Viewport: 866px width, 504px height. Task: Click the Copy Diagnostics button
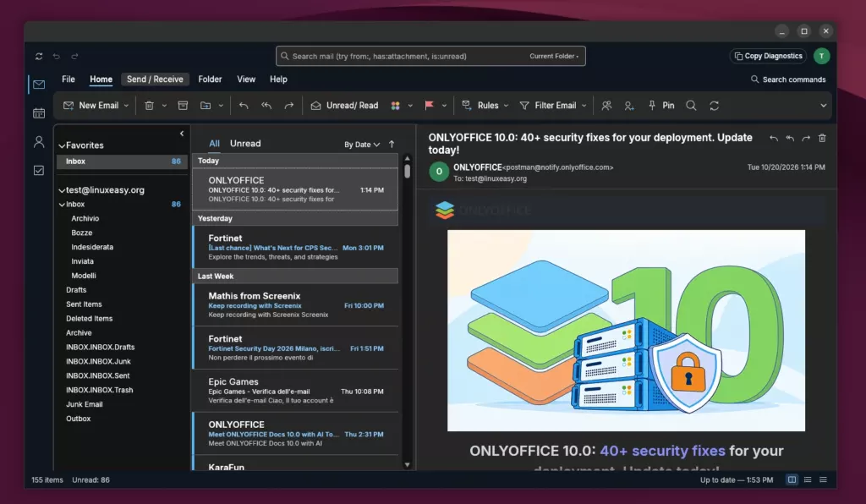click(x=768, y=56)
